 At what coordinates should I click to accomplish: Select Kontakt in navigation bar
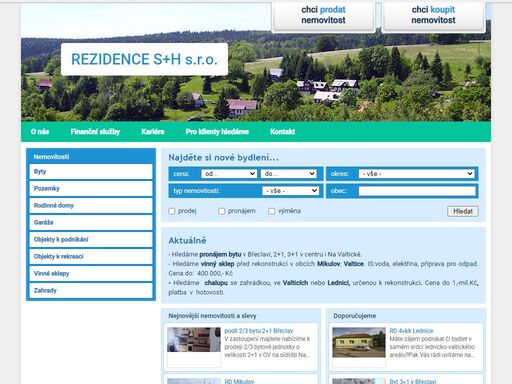[282, 132]
